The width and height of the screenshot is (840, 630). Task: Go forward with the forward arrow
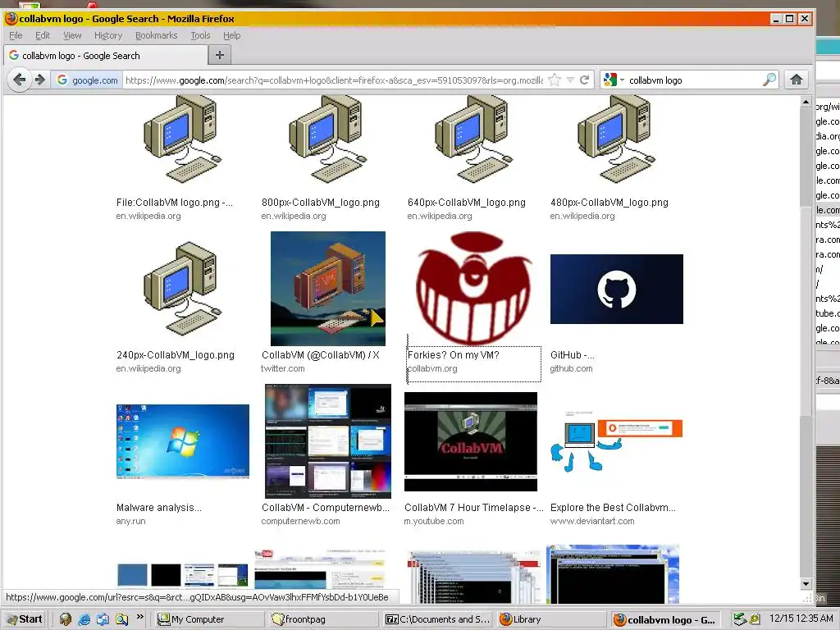click(x=40, y=80)
